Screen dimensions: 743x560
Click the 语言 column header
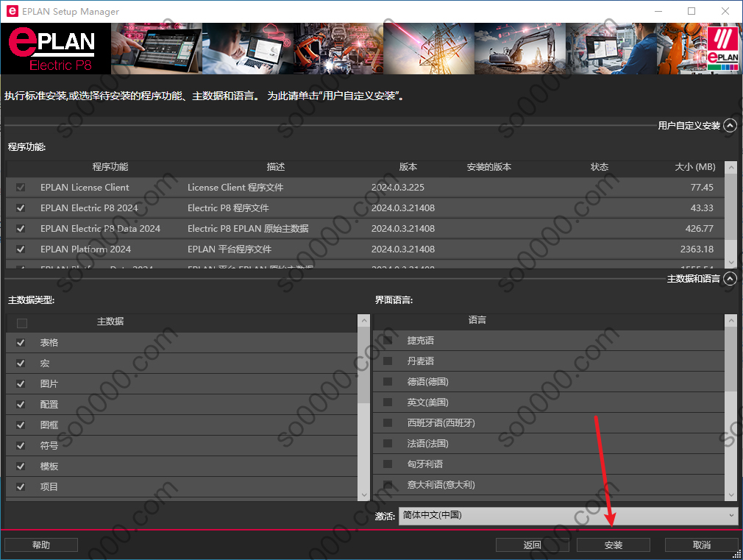pos(477,320)
